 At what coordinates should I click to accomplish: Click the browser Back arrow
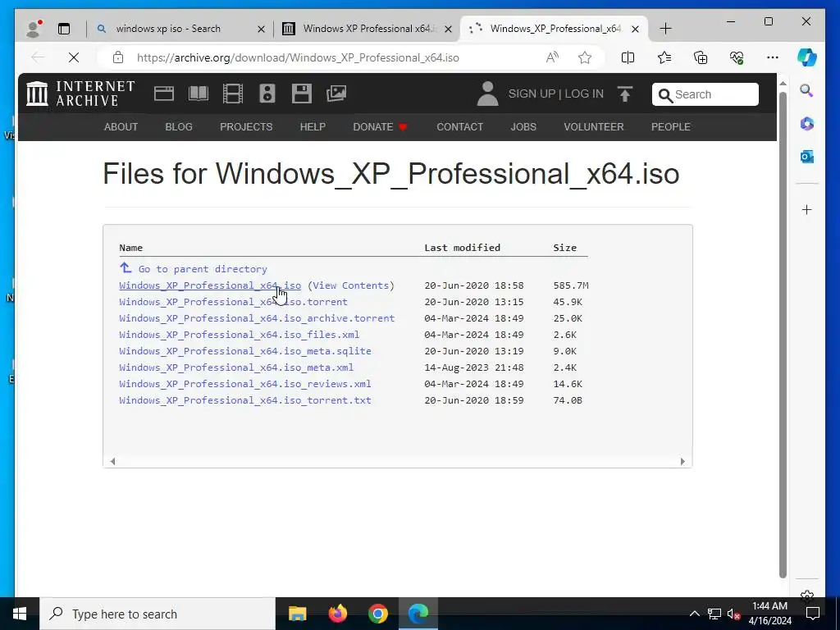tap(38, 57)
